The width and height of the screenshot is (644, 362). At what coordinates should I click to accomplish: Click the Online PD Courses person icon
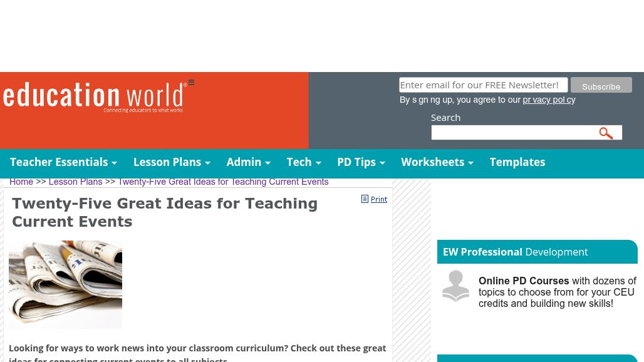tap(455, 286)
